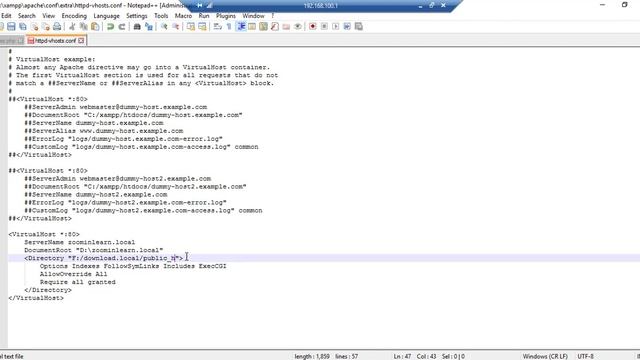The width and height of the screenshot is (640, 360).
Task: Redo the last undone edit
Action: pos(122,27)
